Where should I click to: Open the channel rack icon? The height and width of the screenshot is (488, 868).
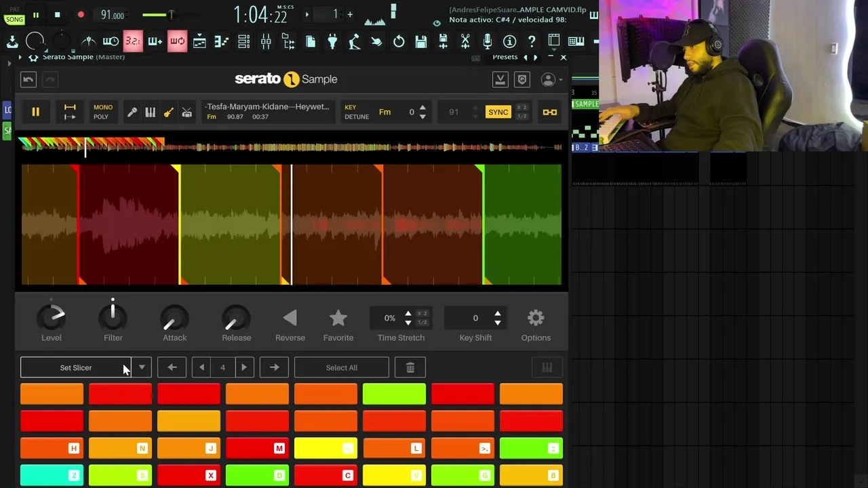pos(243,42)
